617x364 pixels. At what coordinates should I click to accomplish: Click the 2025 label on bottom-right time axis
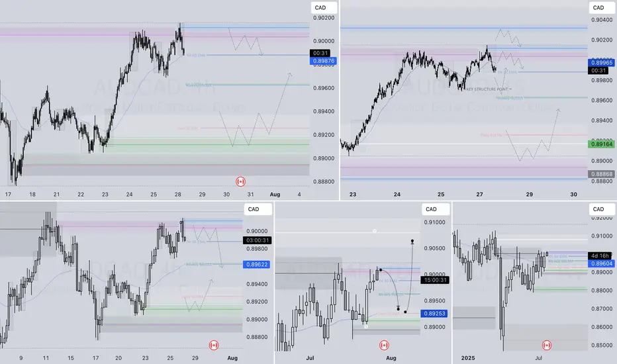click(468, 358)
